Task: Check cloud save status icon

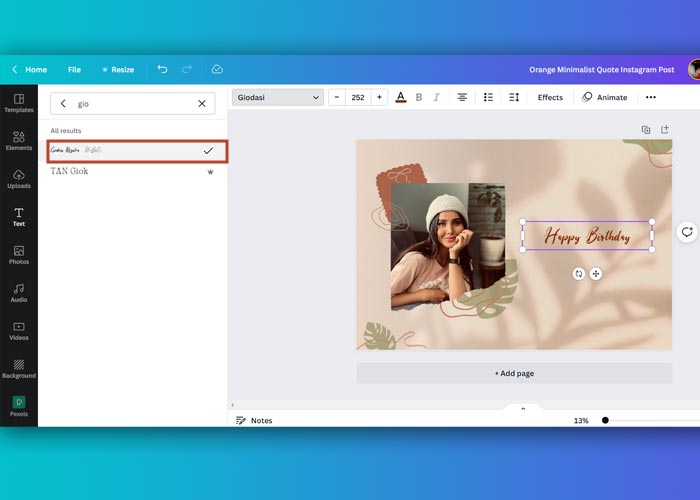Action: point(217,69)
